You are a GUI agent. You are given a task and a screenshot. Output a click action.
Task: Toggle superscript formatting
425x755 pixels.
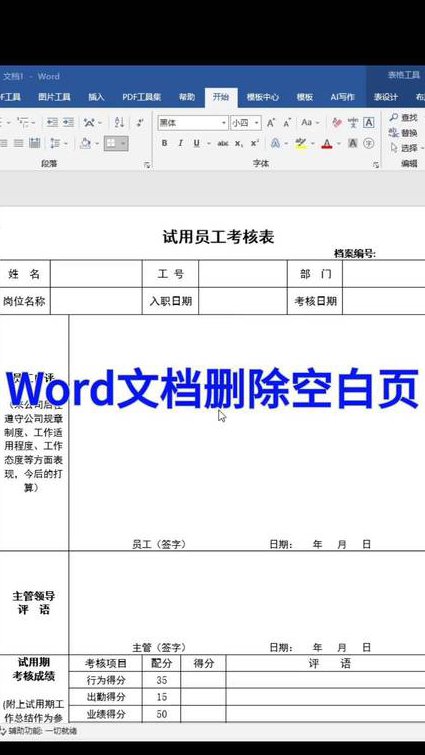click(x=255, y=143)
